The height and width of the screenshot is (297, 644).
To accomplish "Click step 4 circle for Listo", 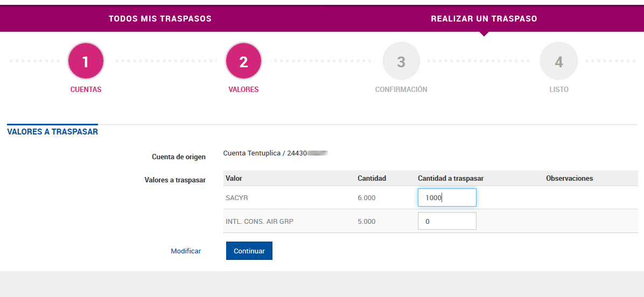I will coord(558,61).
